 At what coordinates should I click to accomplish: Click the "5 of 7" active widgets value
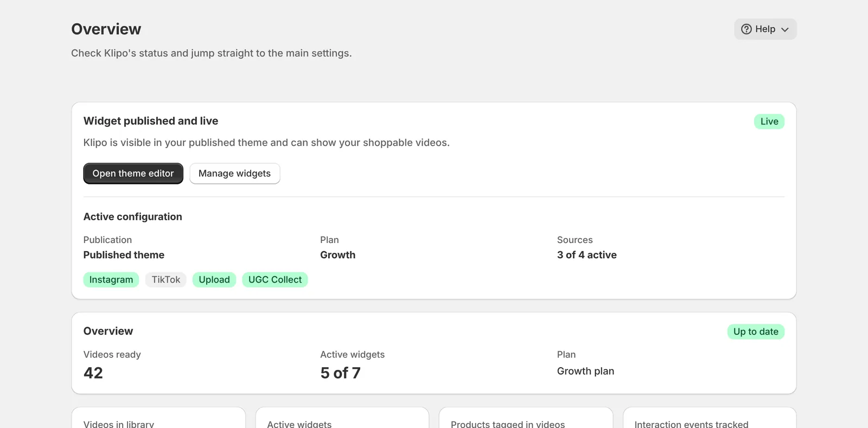tap(340, 373)
